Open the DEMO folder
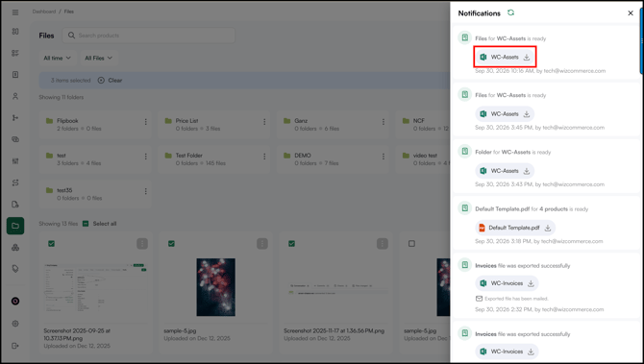Screen dimensions: 644x364 click(333, 158)
